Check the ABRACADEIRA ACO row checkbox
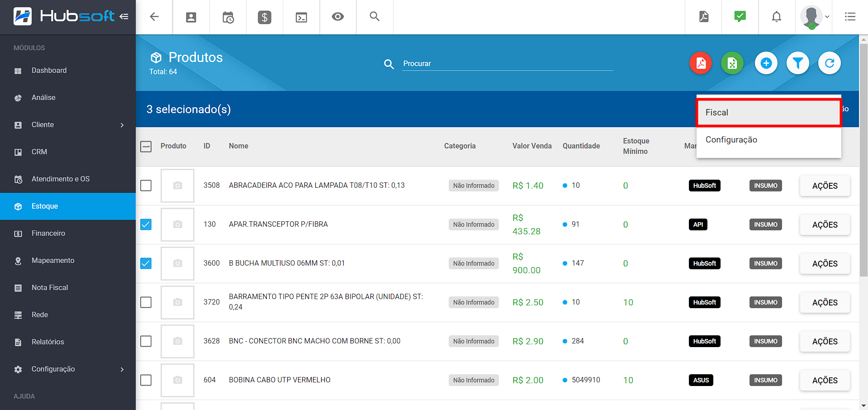Image resolution: width=868 pixels, height=410 pixels. click(x=146, y=186)
